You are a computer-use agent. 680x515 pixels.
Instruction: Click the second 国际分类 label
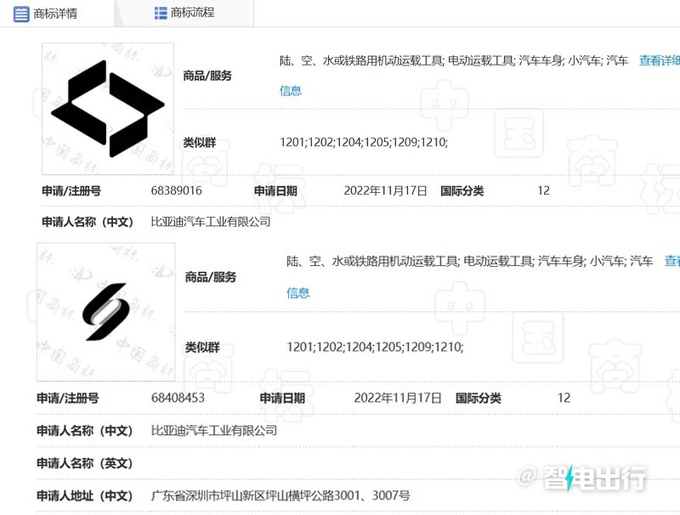[478, 398]
